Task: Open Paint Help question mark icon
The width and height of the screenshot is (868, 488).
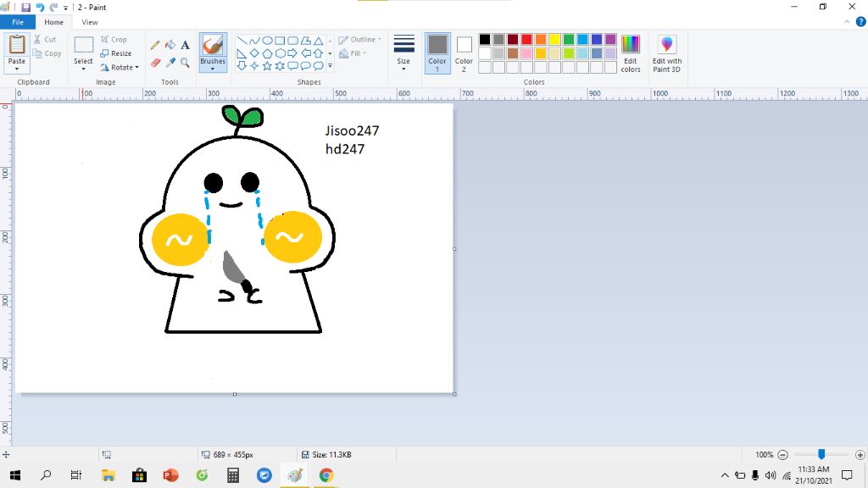Action: point(861,21)
